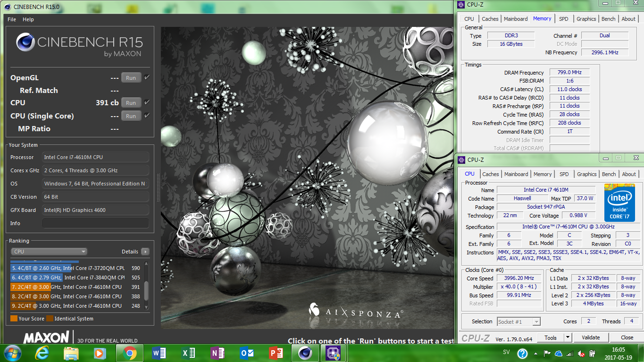The height and width of the screenshot is (362, 644).
Task: Click the Cinebench R15 logo sphere
Action: coord(25,42)
